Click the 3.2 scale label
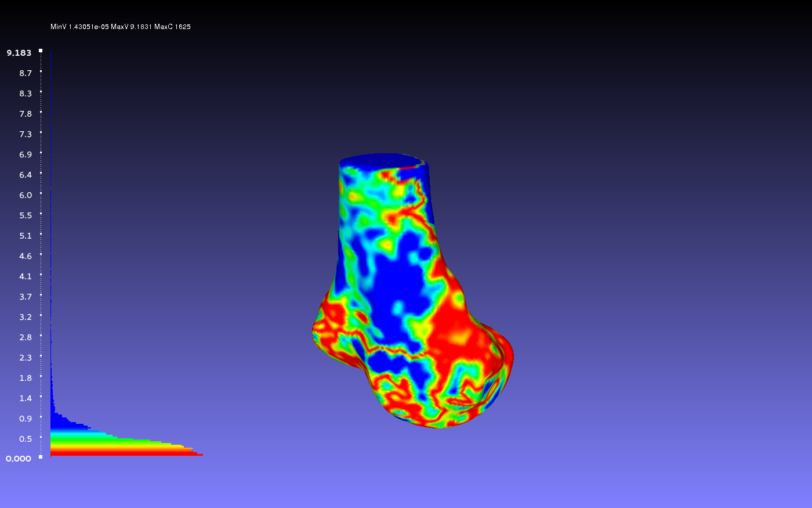The image size is (812, 508). click(26, 317)
